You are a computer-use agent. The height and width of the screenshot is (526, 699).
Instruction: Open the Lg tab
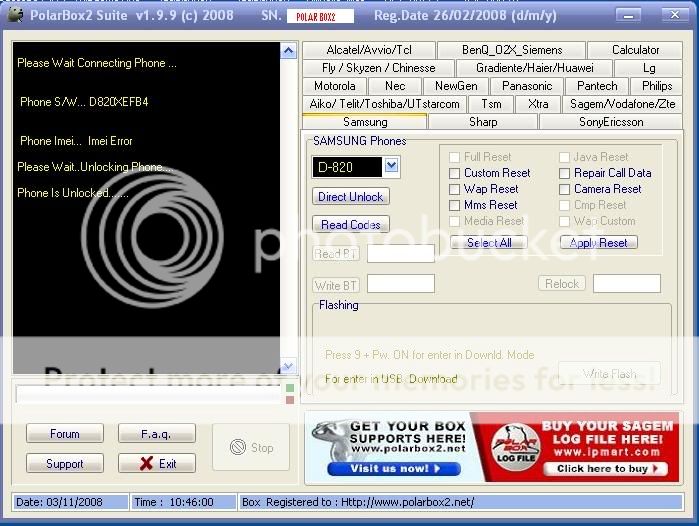coord(649,68)
